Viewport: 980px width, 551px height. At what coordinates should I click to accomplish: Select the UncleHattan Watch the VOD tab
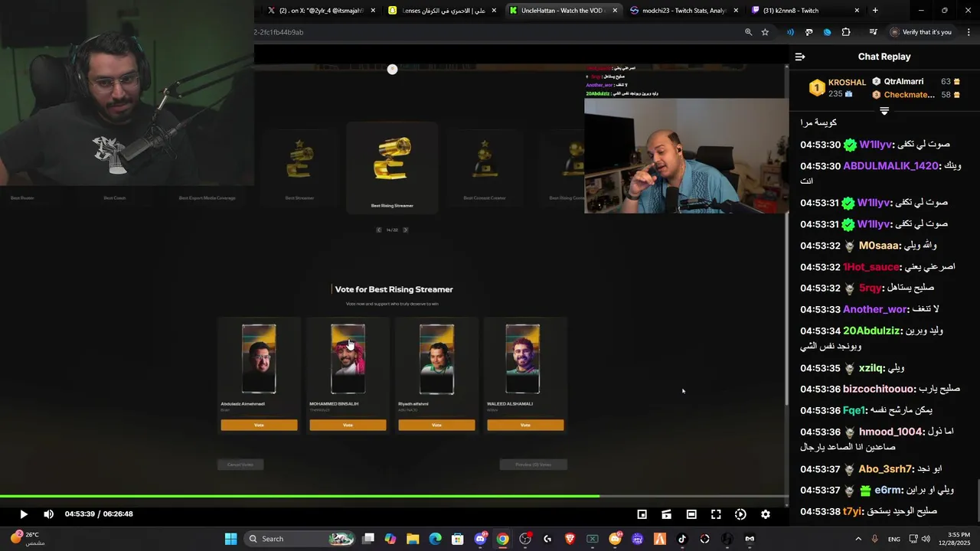click(563, 11)
